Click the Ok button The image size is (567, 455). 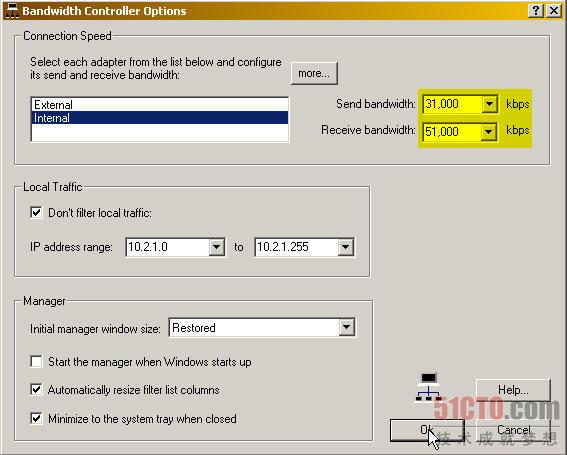pyautogui.click(x=427, y=430)
